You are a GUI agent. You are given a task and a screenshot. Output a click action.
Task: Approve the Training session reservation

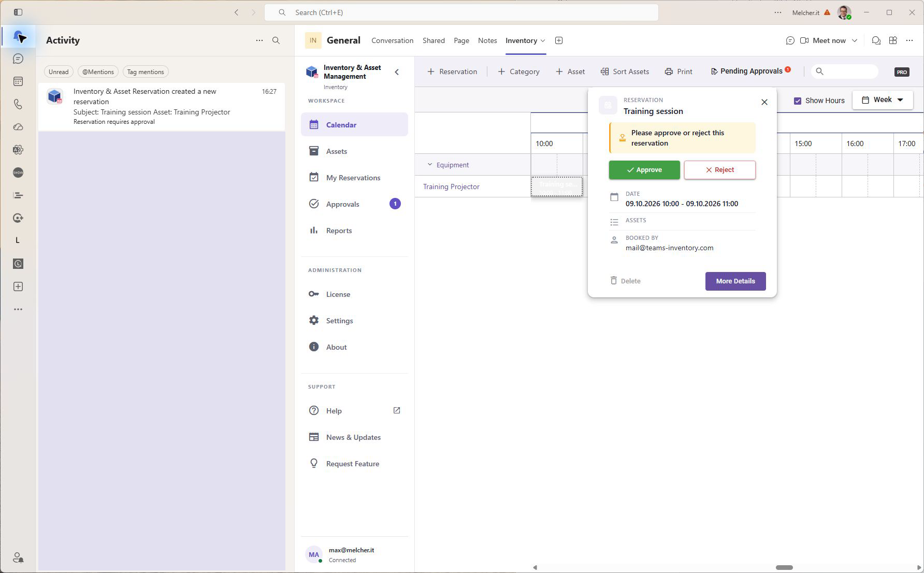(644, 170)
